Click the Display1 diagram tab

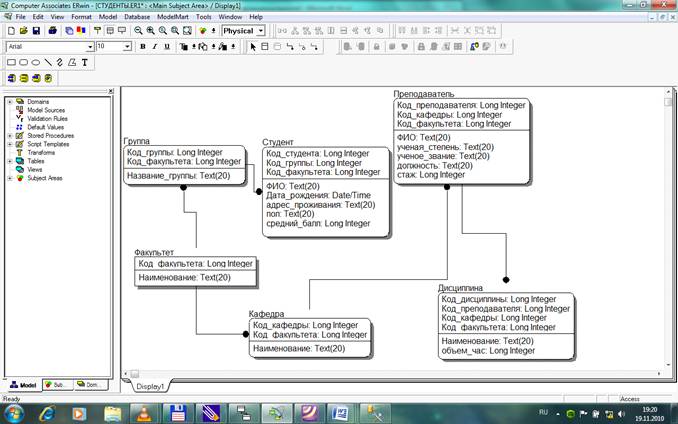150,385
